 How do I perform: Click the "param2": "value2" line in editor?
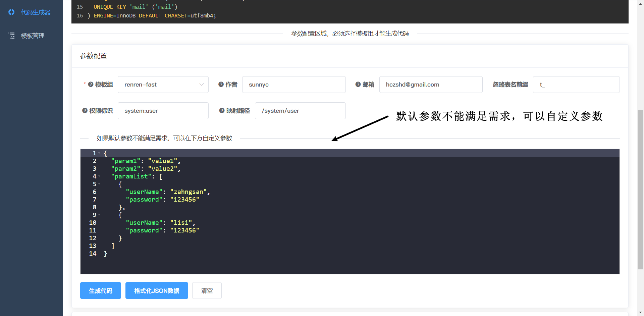pyautogui.click(x=146, y=169)
